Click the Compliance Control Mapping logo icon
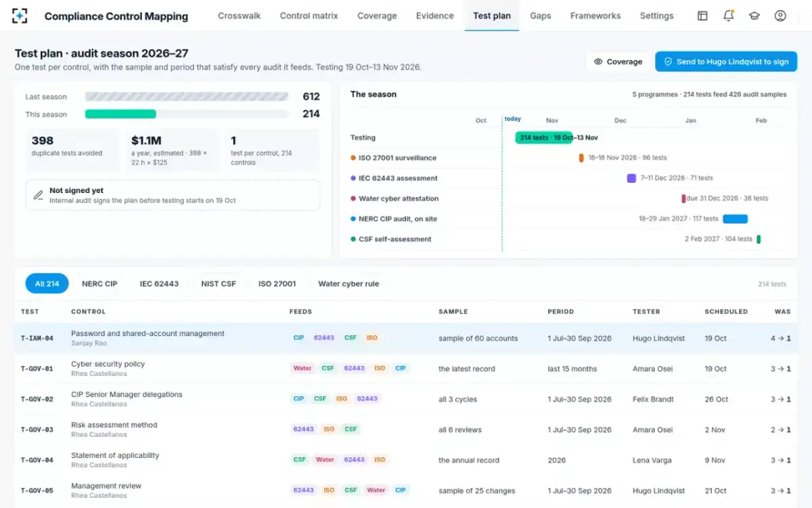812x508 pixels. click(x=20, y=16)
